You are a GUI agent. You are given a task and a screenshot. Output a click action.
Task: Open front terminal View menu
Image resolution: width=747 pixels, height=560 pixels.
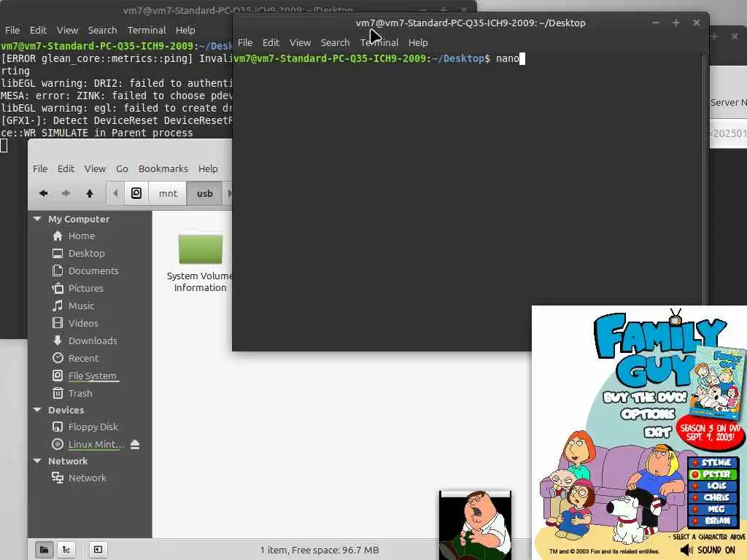300,42
